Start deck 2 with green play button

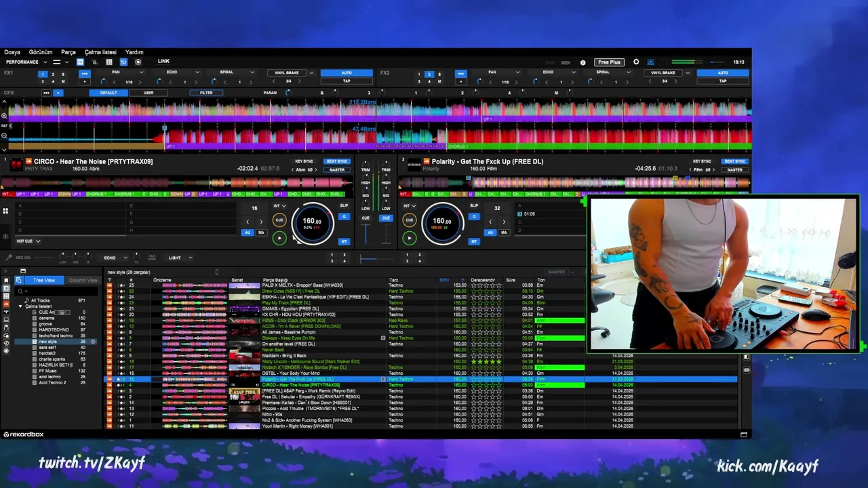pyautogui.click(x=409, y=238)
